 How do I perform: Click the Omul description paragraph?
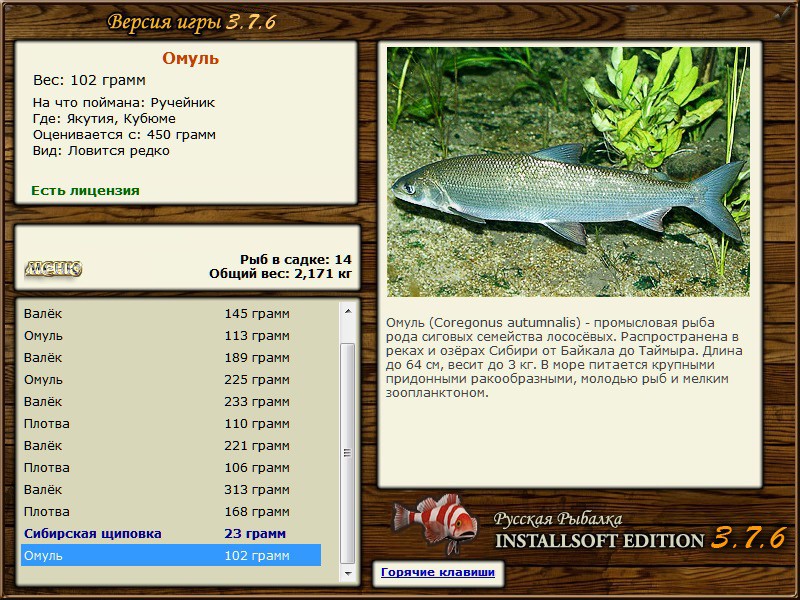coord(564,358)
